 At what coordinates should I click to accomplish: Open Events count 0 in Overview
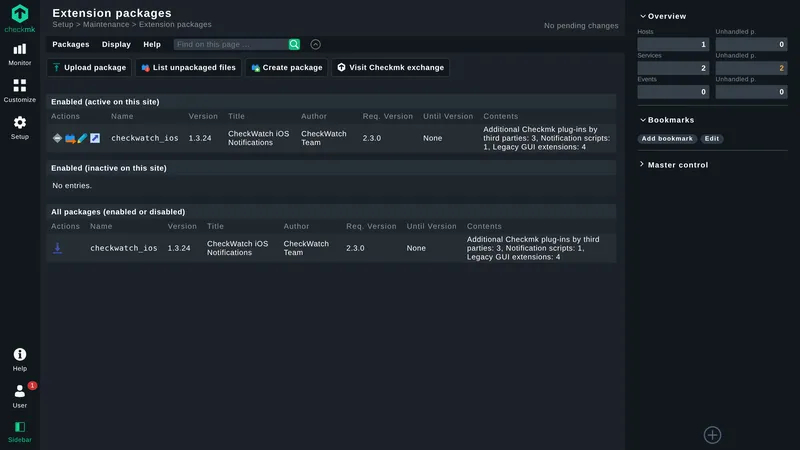coord(673,92)
